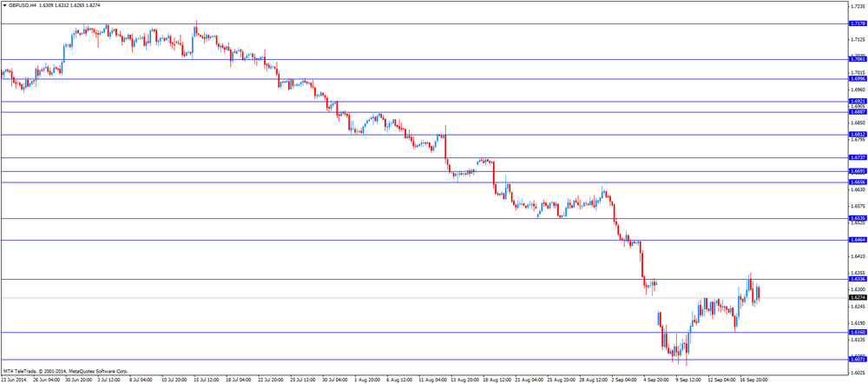
Task: Click the 1.6921 level price label
Action: tap(857, 102)
